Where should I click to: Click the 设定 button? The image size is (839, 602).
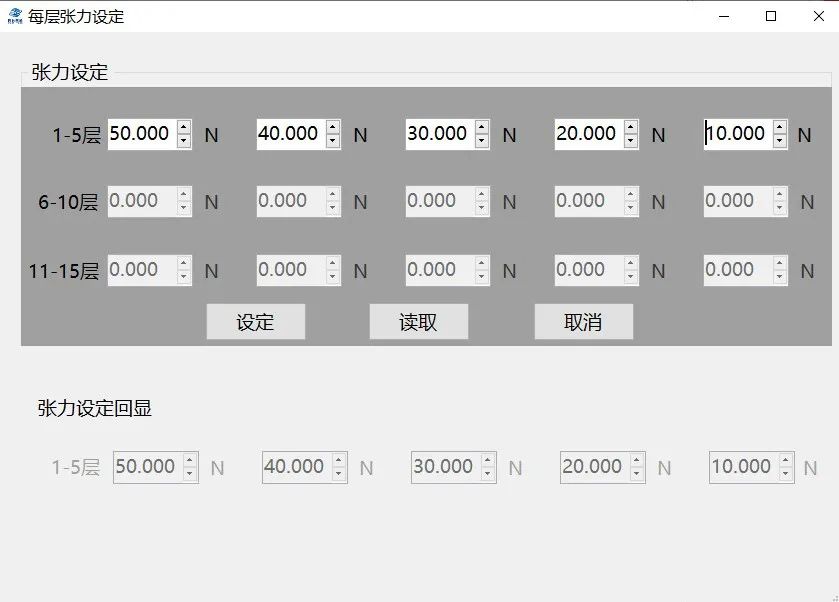point(256,322)
